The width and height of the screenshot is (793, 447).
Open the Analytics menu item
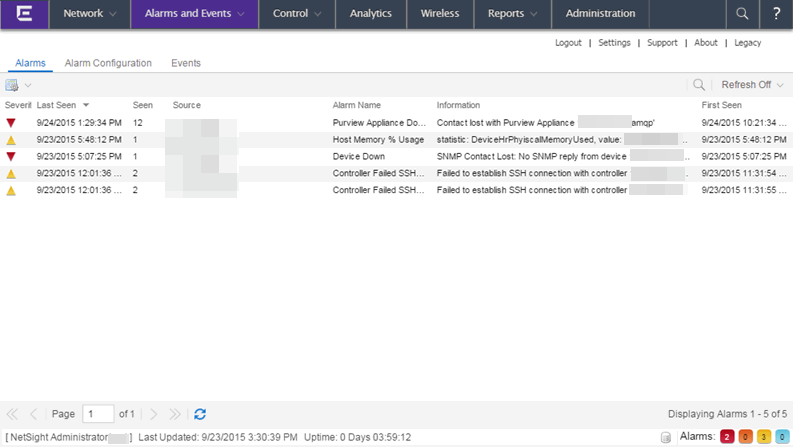[371, 14]
